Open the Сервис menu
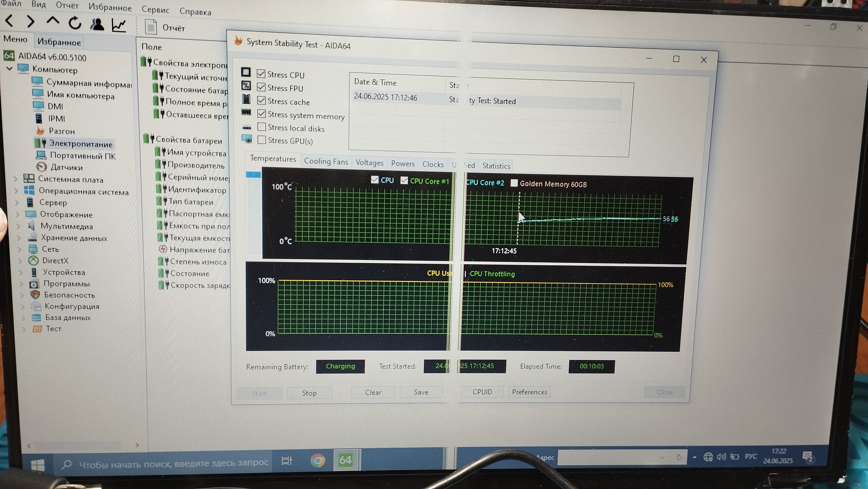Screen dimensions: 868x489 point(155,10)
